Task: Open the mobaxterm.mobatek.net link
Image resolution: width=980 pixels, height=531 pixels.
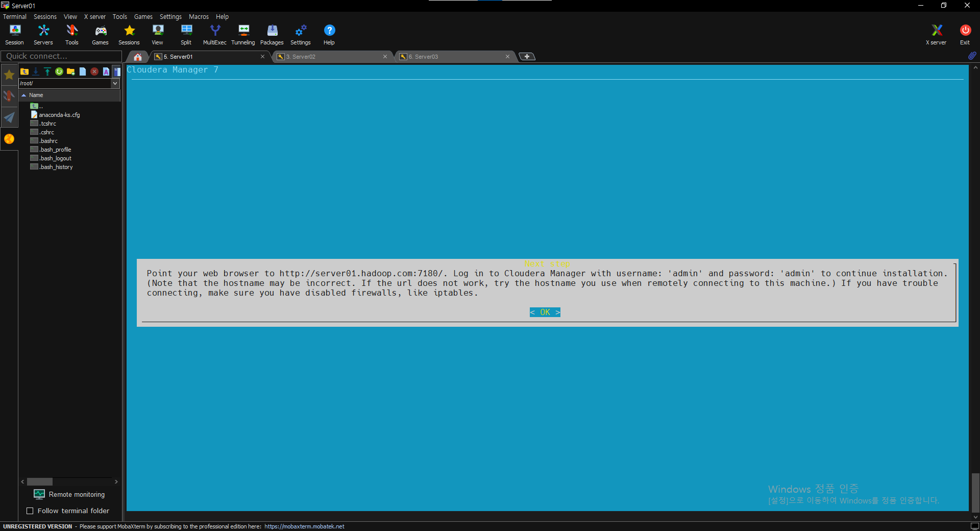Action: (x=304, y=526)
